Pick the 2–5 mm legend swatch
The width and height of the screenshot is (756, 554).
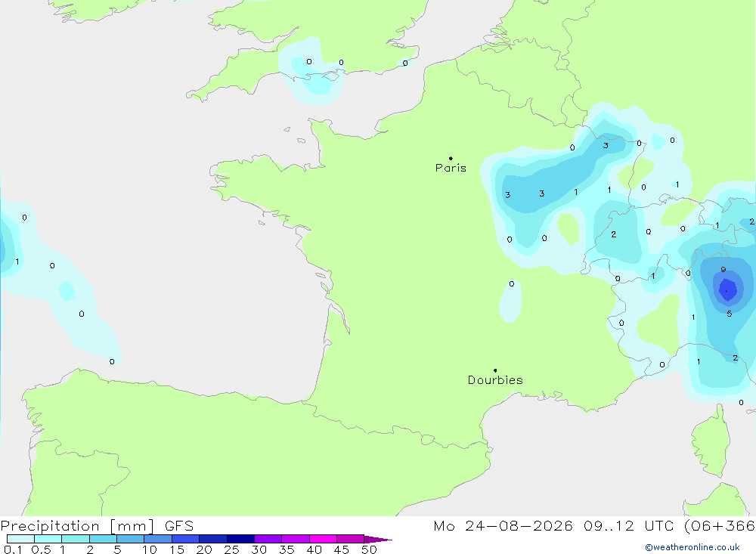tap(103, 539)
